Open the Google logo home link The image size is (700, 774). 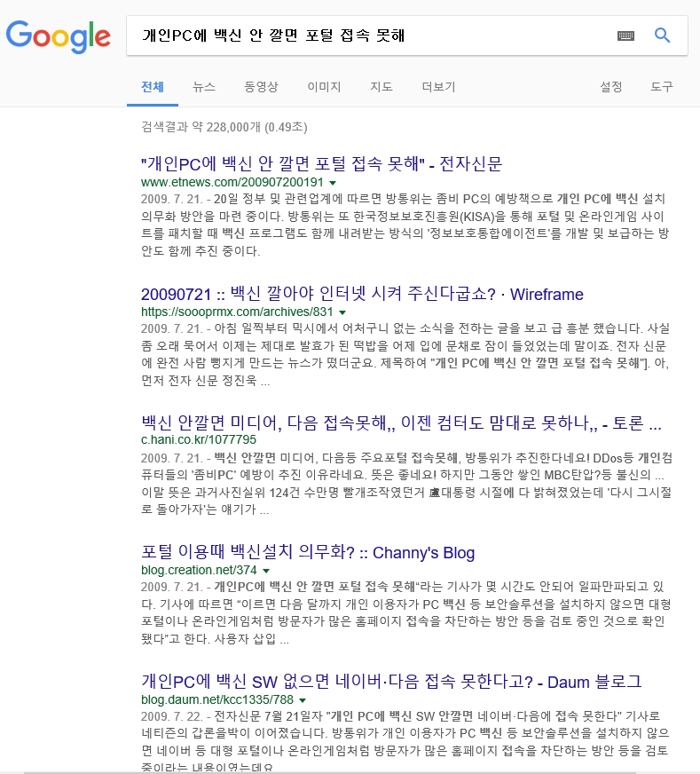(59, 36)
